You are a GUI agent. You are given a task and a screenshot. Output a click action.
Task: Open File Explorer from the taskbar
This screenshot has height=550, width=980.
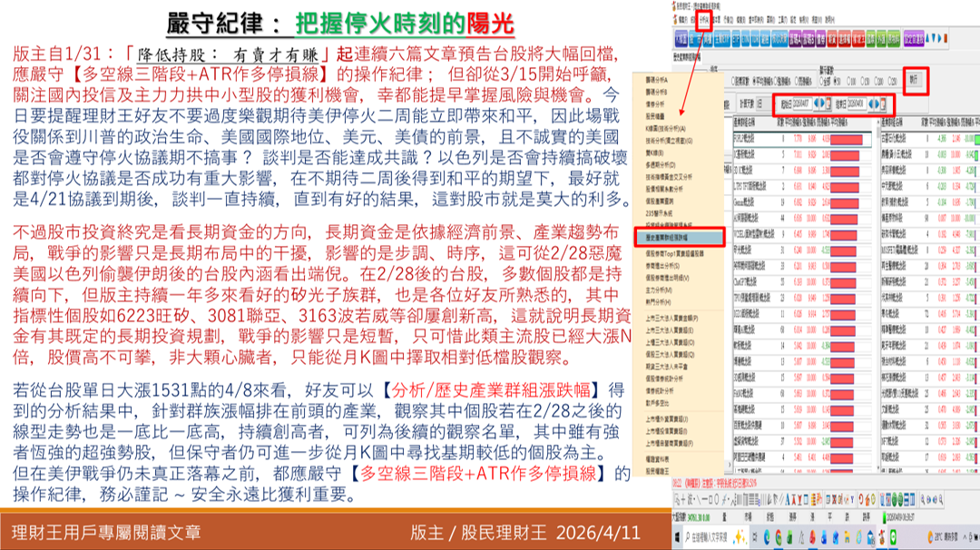click(x=847, y=537)
